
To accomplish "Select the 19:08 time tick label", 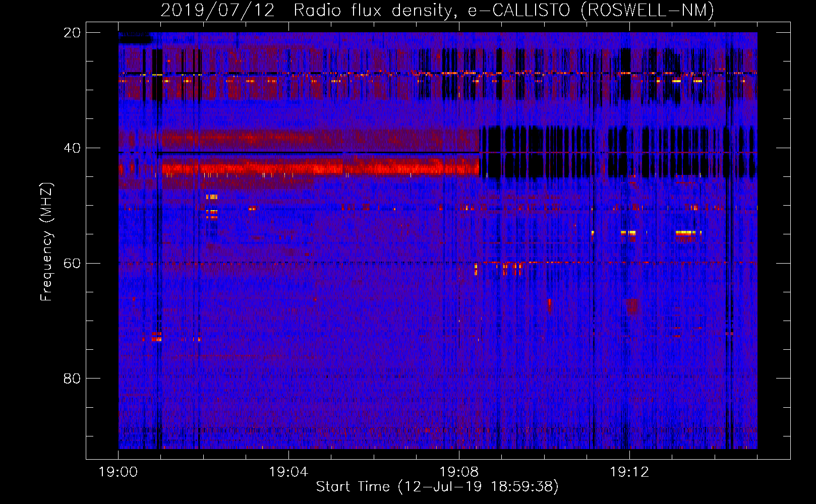I will tap(459, 472).
